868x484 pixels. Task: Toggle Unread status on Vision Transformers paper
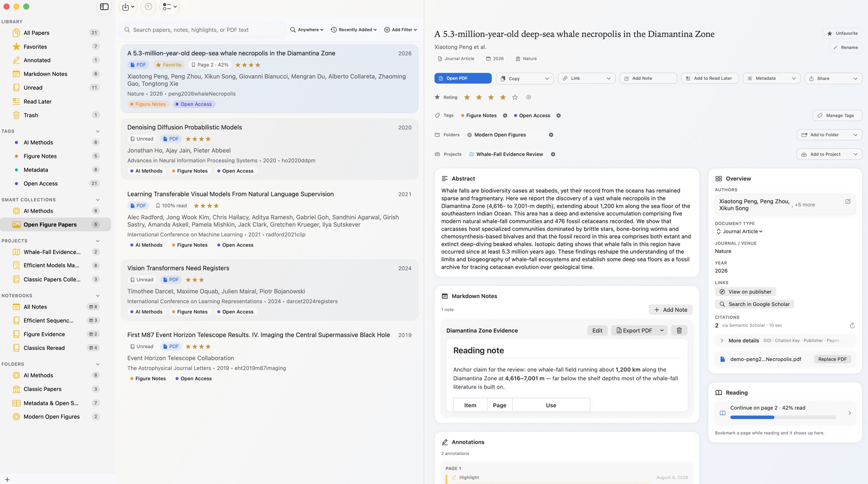(x=142, y=280)
